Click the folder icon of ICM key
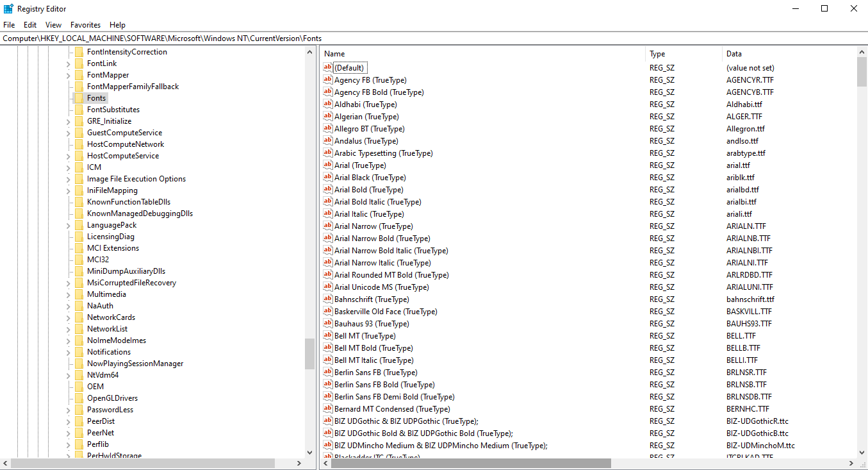The width and height of the screenshot is (868, 470). coord(79,167)
